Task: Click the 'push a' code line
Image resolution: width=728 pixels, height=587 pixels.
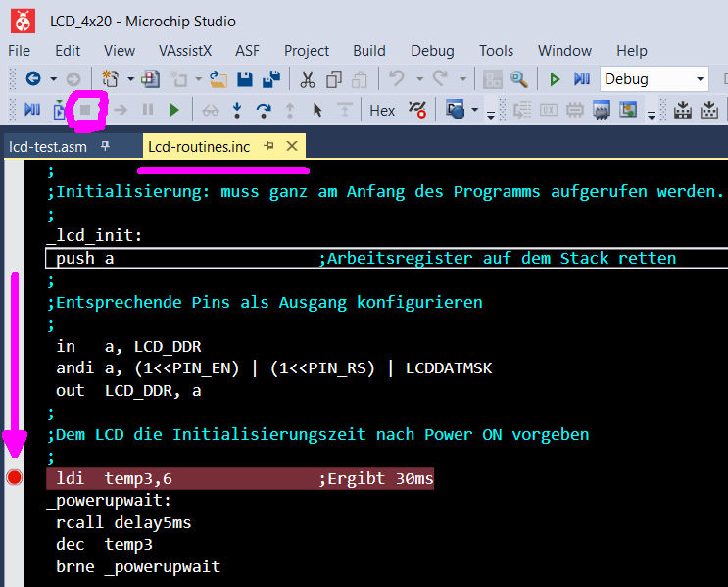Action: coord(84,258)
